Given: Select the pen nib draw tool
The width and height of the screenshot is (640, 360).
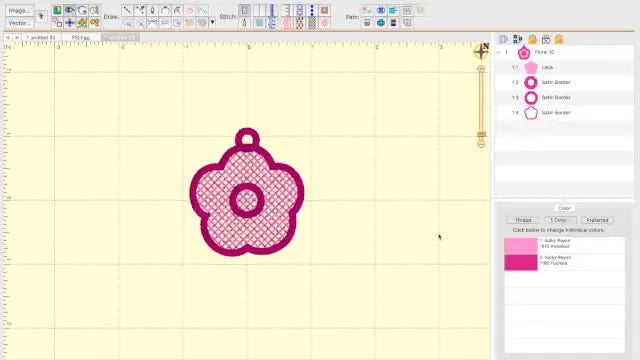Looking at the screenshot, I should [x=152, y=10].
